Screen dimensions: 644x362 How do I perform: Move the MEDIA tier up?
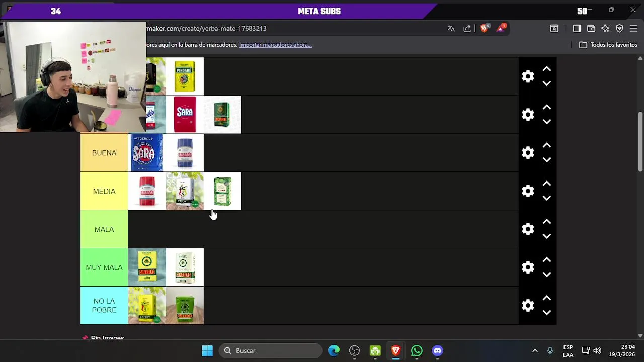pos(547,184)
